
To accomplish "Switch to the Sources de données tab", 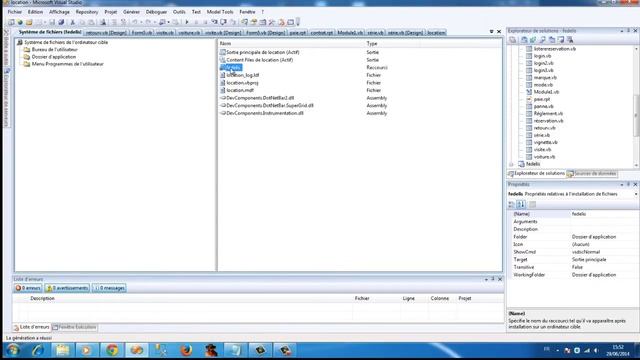I will [x=592, y=173].
